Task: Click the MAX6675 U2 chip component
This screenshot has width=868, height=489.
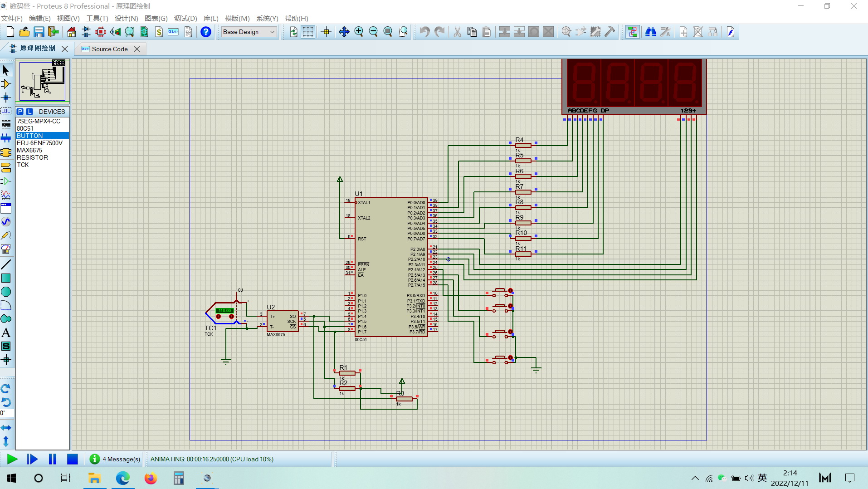Action: point(283,321)
